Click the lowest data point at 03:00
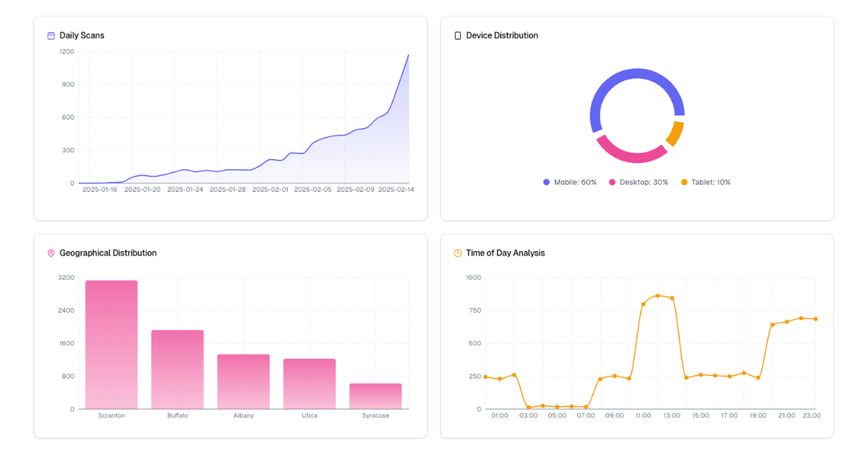This screenshot has height=456, width=868. (529, 408)
